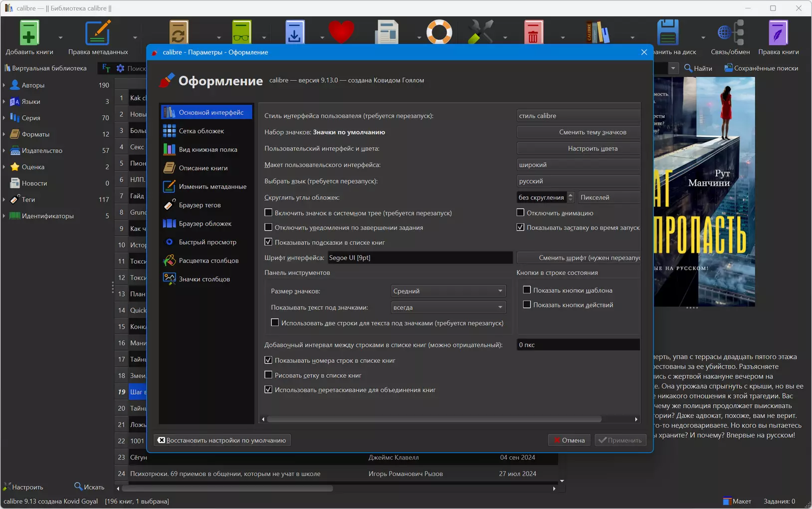Check Показать кнопки шаблона
The width and height of the screenshot is (812, 509).
click(x=527, y=290)
